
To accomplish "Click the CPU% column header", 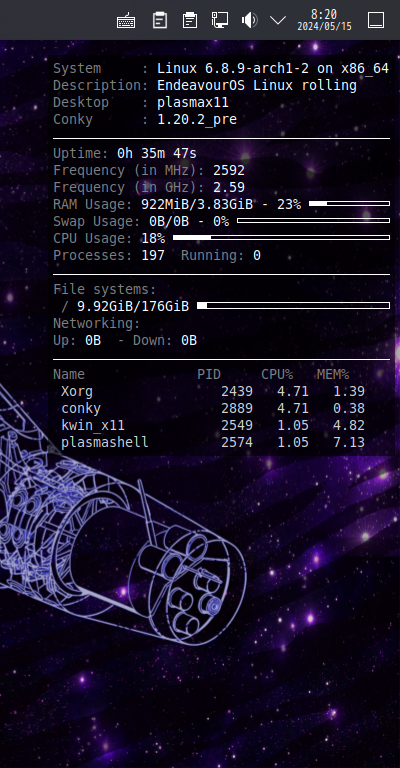I will [x=277, y=375].
